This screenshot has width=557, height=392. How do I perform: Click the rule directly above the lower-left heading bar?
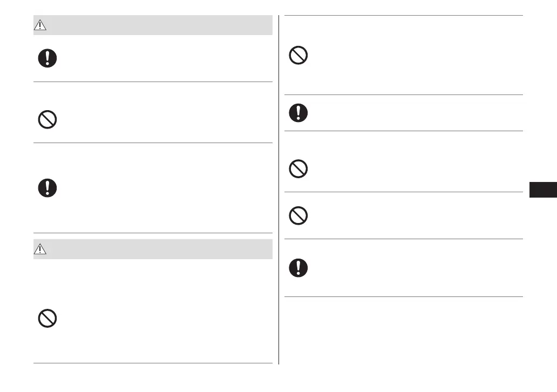tap(153, 233)
